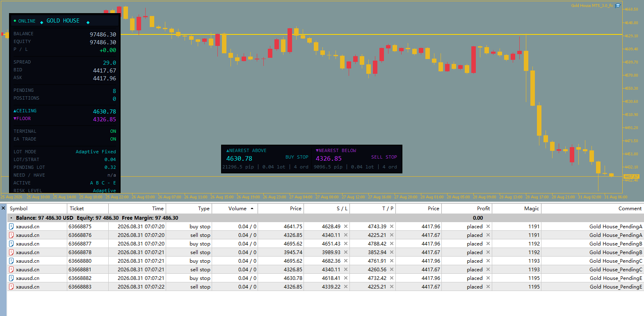Image resolution: width=644 pixels, height=316 pixels.
Task: Remove stop loss 4618.41 on ticket 63668882
Action: coord(346,278)
